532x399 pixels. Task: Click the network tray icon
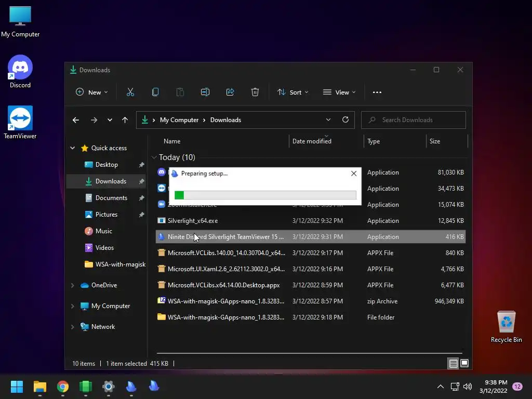455,387
